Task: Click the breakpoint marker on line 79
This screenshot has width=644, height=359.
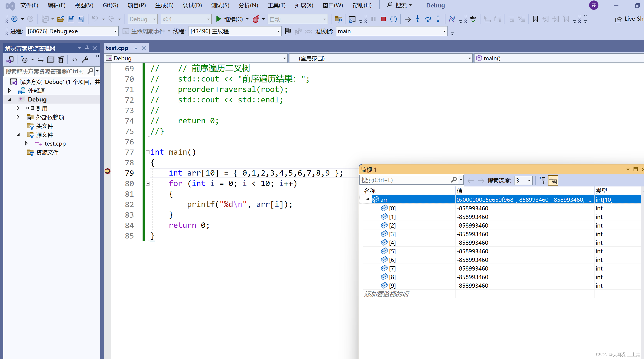Action: tap(107, 171)
